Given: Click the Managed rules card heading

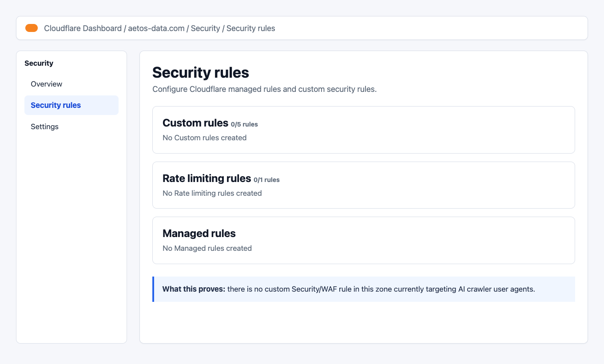Looking at the screenshot, I should [x=199, y=233].
